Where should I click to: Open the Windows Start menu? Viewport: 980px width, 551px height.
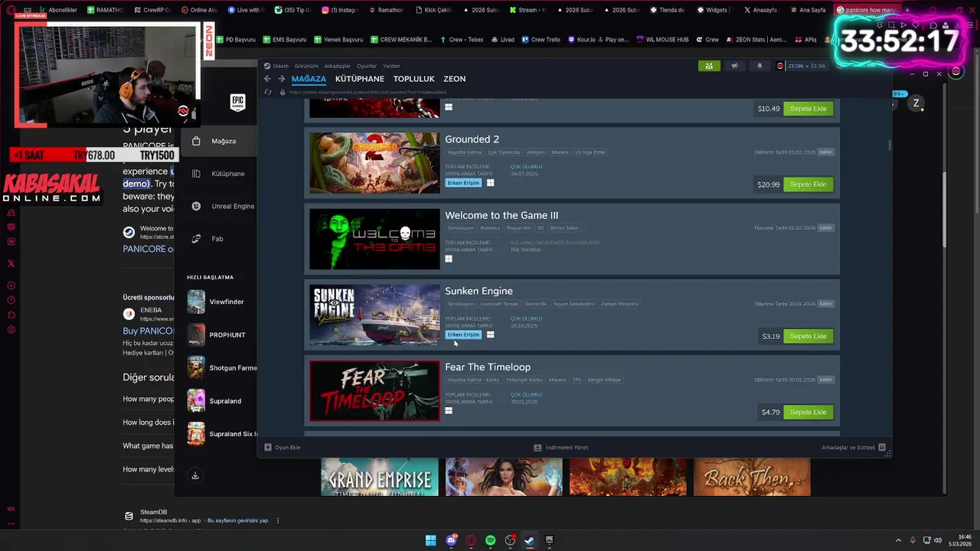coord(431,540)
